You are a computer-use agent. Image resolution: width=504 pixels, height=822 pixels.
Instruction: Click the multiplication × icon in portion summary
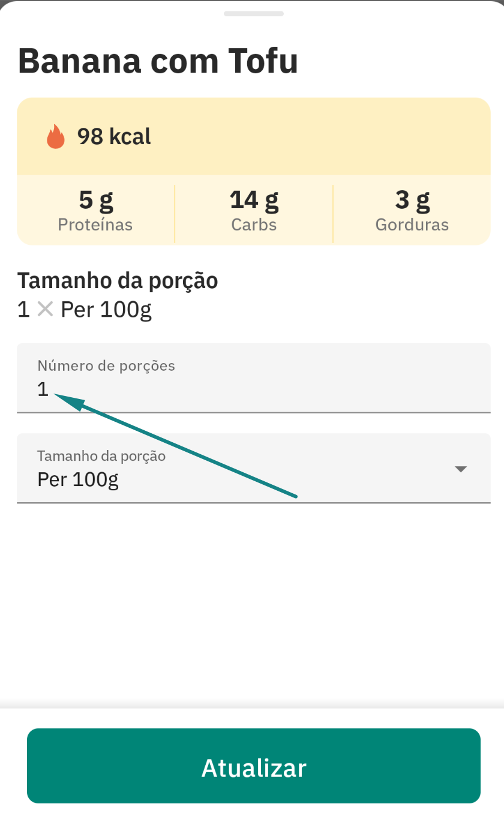pyautogui.click(x=45, y=310)
